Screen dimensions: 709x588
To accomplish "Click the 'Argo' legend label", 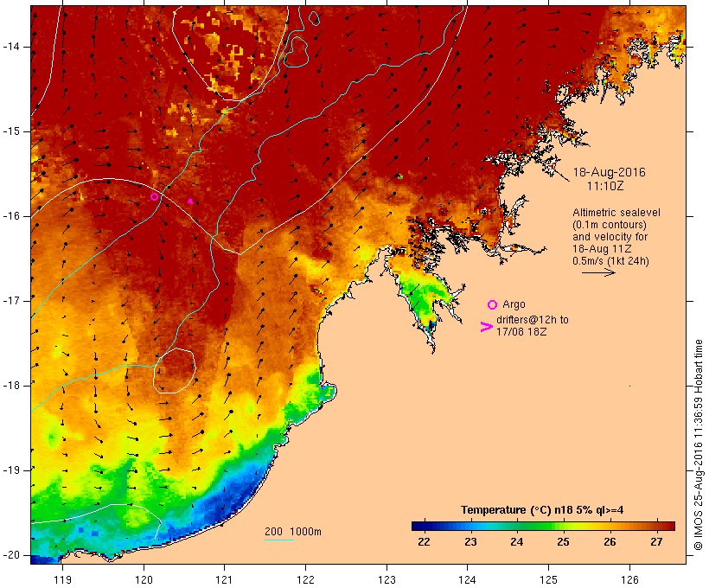I will [x=514, y=304].
